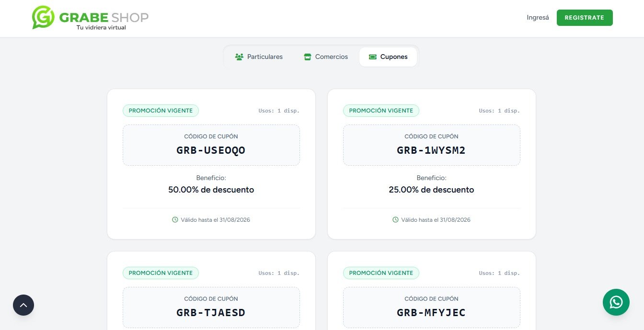Click coupon code GRB-1WYSM2
The image size is (644, 330).
point(431,150)
